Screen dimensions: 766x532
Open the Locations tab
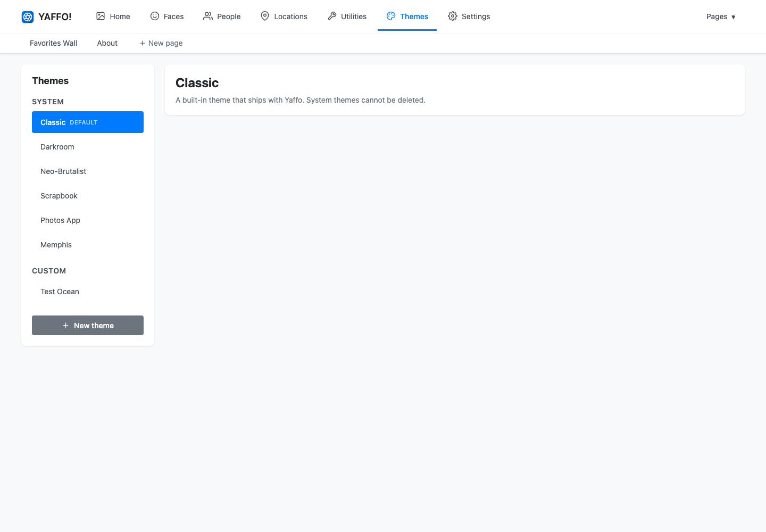tap(284, 16)
